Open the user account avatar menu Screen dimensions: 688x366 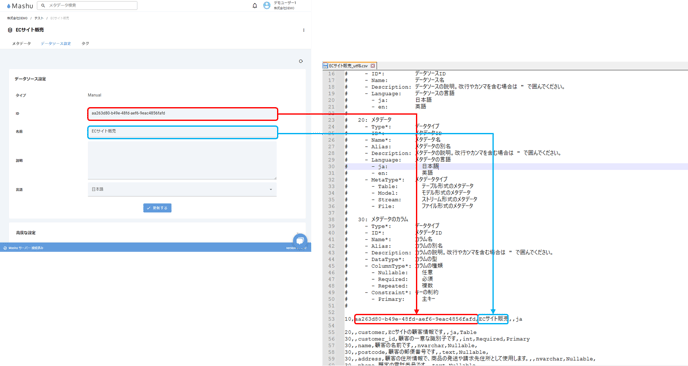coord(266,5)
